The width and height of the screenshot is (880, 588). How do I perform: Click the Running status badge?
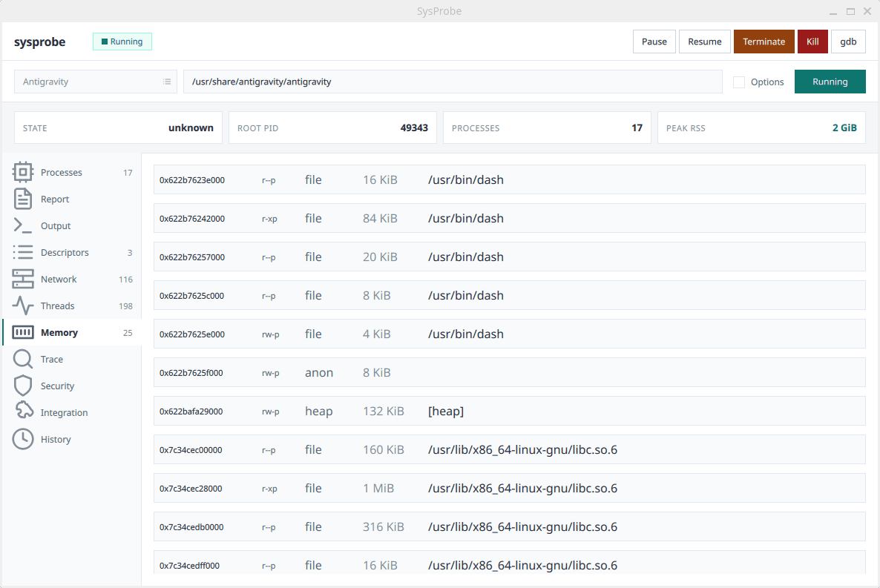pos(122,42)
